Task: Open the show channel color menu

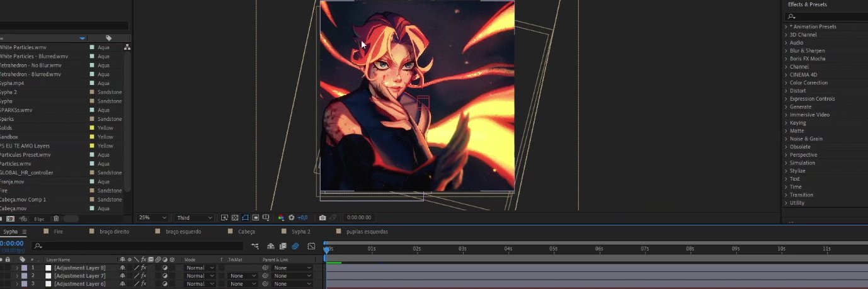Action: (281, 217)
